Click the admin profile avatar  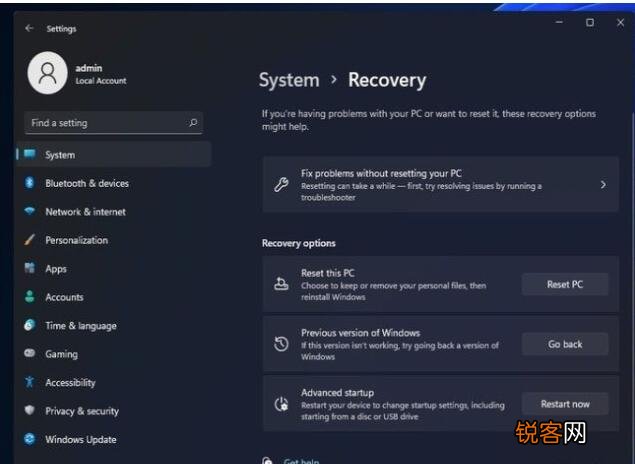47,73
